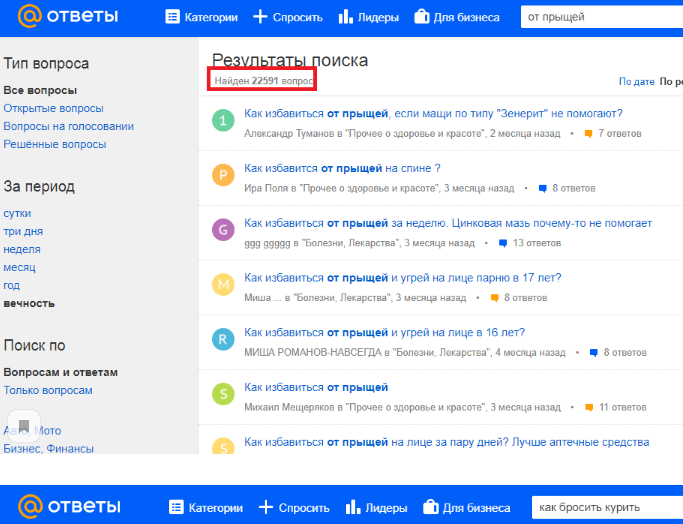683x524 pixels.
Task: Set the period filter to неделя
Action: pos(22,249)
